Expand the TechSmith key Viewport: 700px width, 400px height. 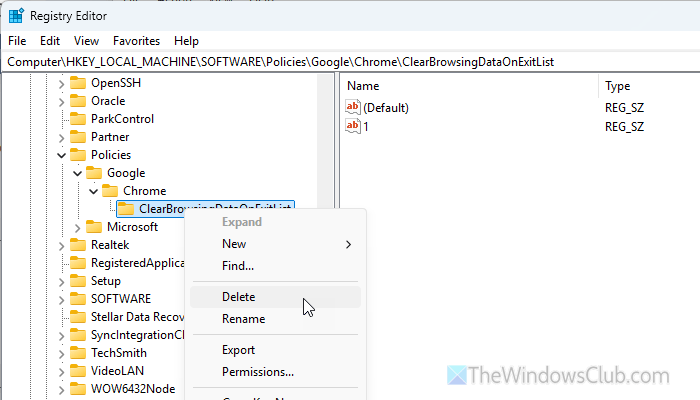[x=62, y=354]
